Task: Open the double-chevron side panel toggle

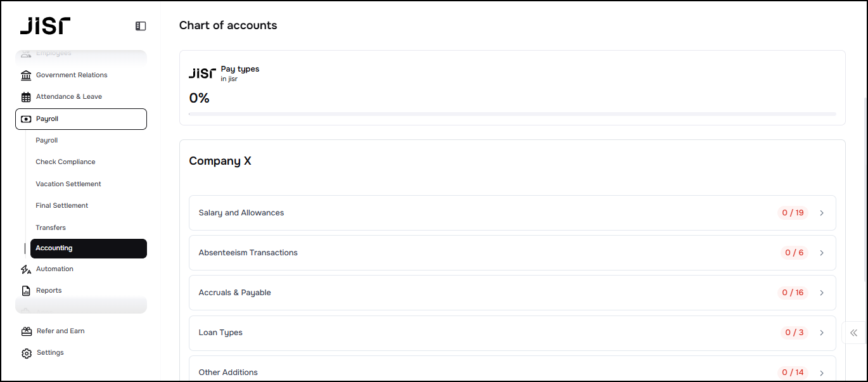Action: pos(853,333)
